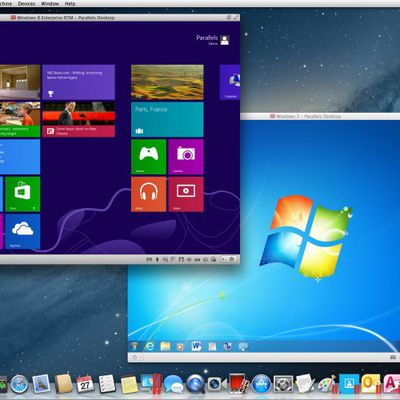Open the SkyDrive cloud tile
Viewport: 400px width, 400px height.
(x=23, y=231)
